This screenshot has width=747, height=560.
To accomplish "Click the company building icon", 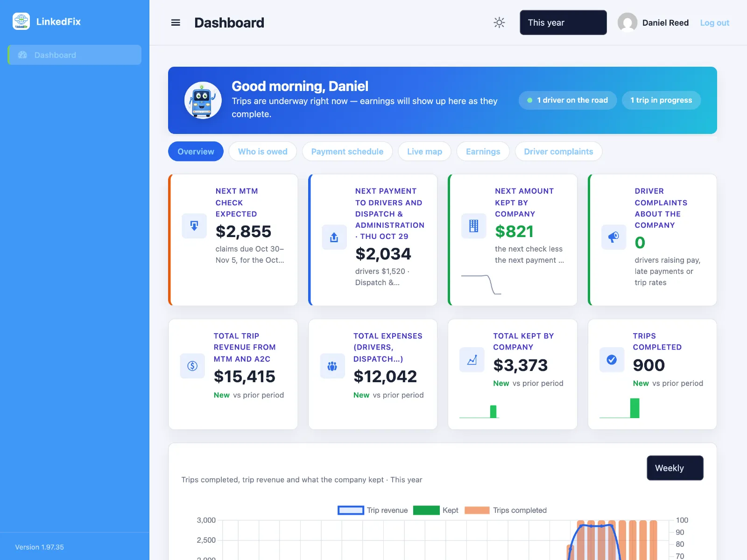I will (x=473, y=226).
